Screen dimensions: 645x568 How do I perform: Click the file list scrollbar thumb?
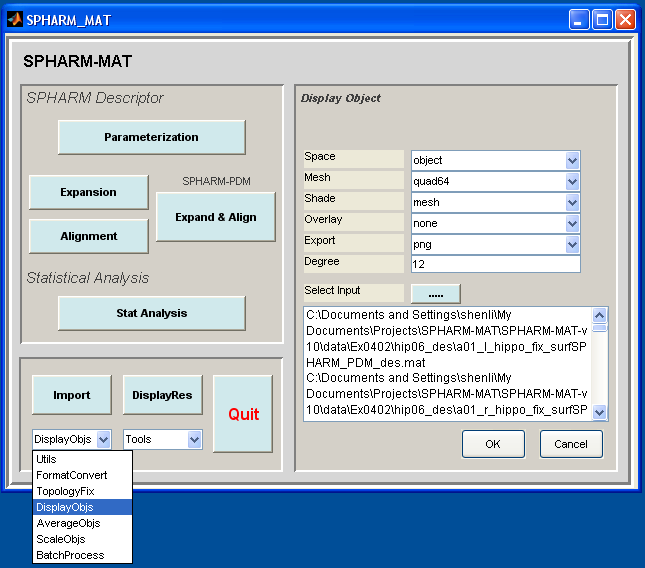click(x=600, y=328)
